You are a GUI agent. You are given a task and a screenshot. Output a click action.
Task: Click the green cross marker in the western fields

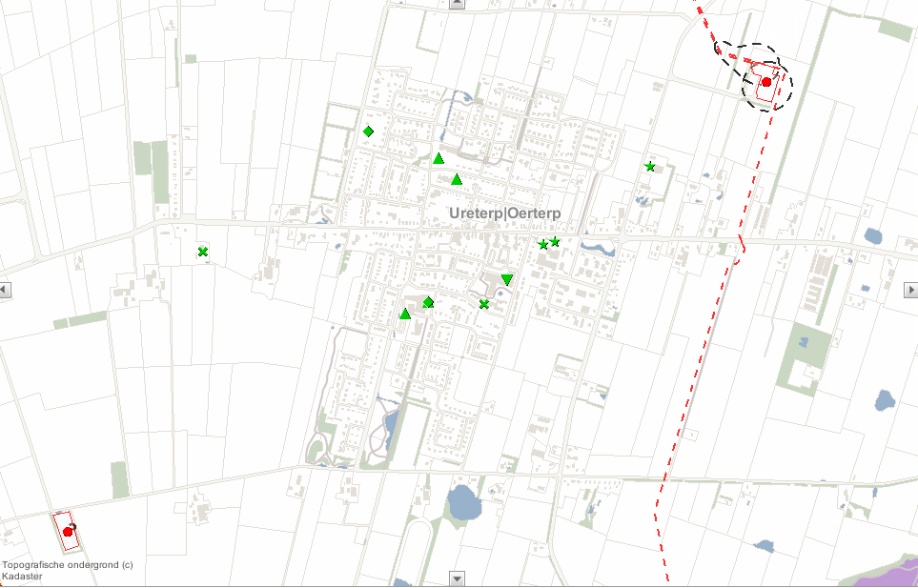(x=202, y=252)
